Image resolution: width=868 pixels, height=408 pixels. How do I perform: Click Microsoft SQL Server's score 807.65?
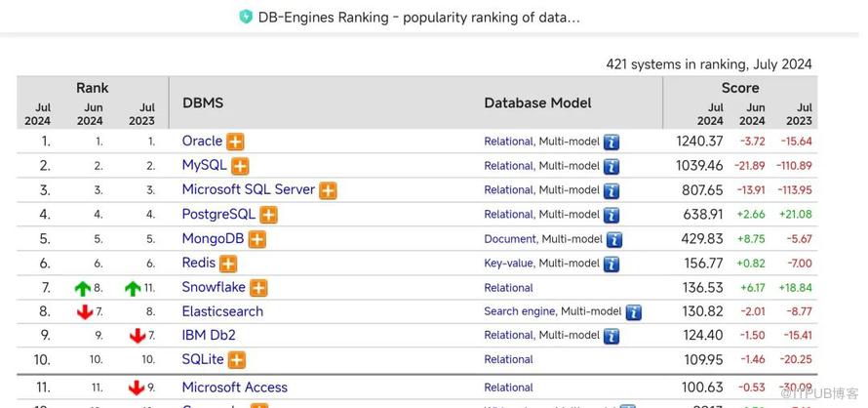tap(702, 190)
